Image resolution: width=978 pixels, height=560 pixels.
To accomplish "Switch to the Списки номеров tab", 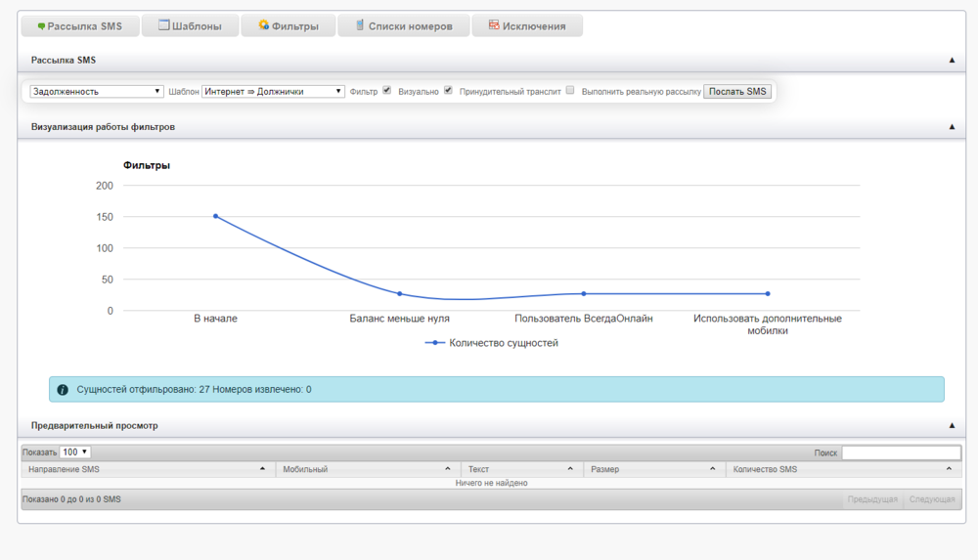I will (x=403, y=26).
